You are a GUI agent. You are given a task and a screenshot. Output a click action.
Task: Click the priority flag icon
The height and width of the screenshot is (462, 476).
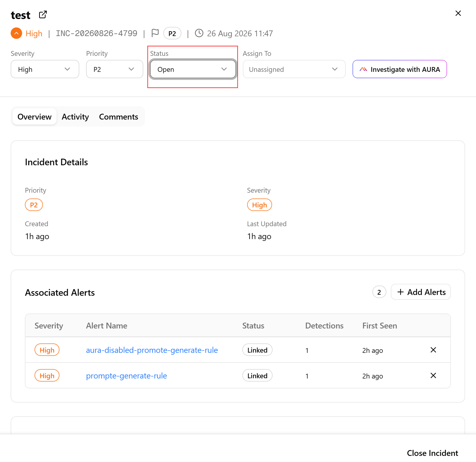point(155,33)
